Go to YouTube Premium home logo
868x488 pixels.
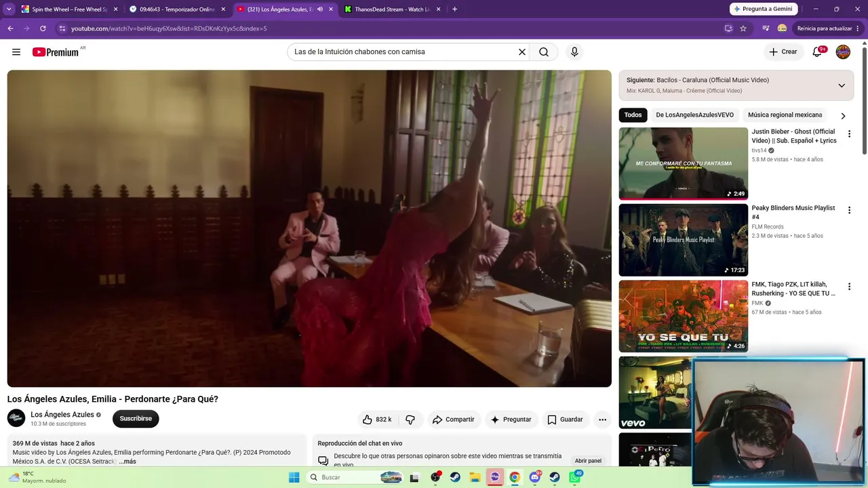tap(56, 52)
